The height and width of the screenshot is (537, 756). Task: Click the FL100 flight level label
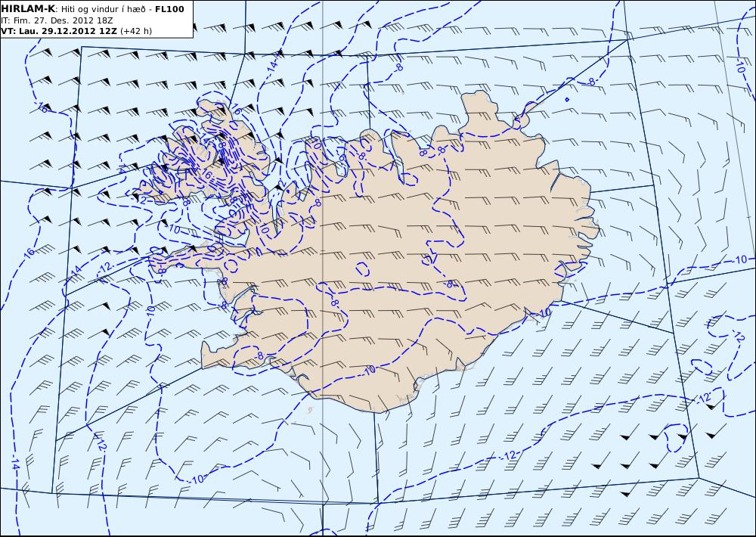click(x=169, y=9)
